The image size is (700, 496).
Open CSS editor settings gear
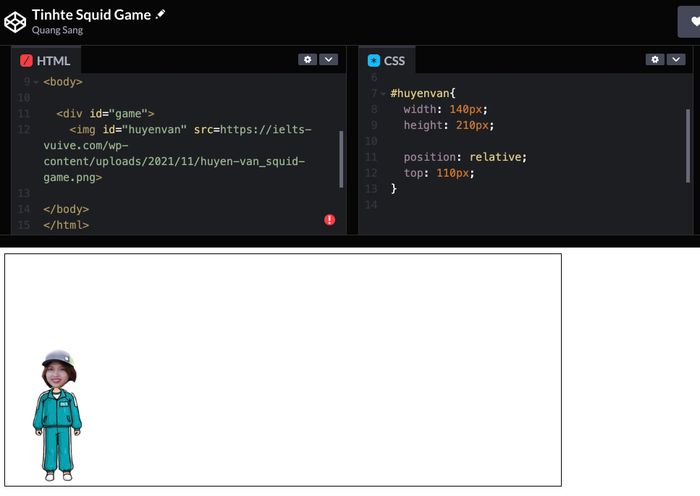654,60
